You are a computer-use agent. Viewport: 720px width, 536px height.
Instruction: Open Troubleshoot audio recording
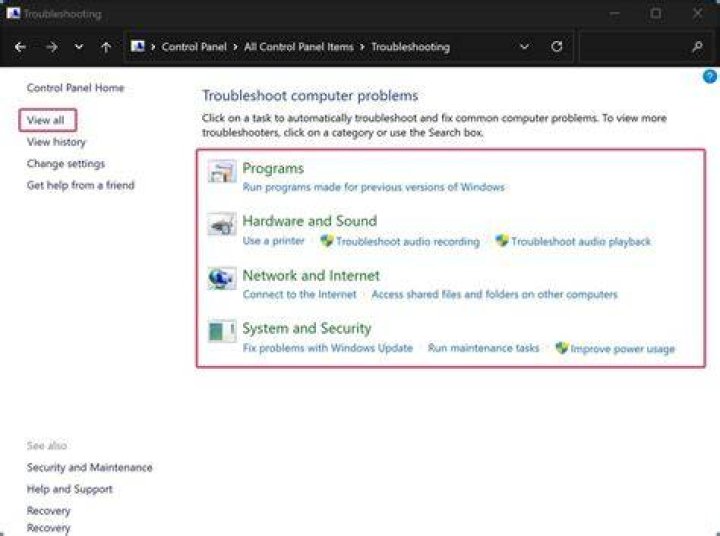coord(408,241)
